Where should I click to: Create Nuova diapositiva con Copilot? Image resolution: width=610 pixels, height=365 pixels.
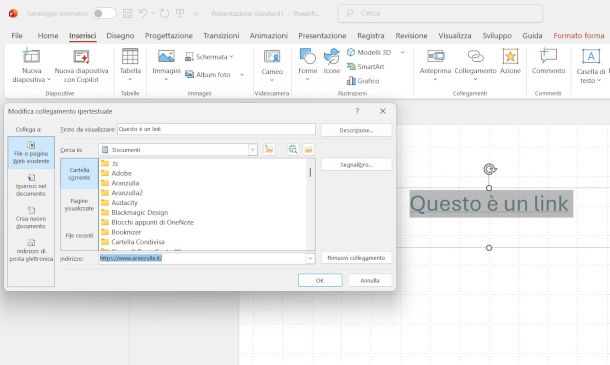[81, 66]
